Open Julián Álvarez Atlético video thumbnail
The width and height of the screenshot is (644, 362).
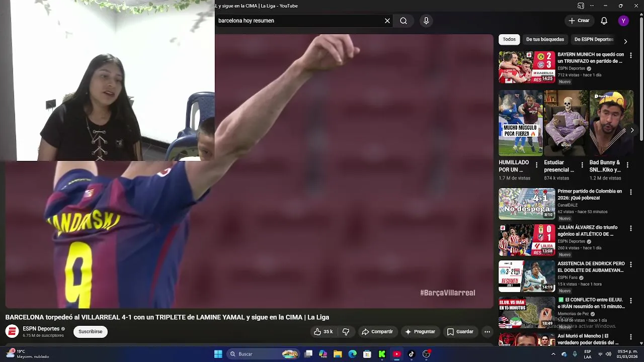527,240
